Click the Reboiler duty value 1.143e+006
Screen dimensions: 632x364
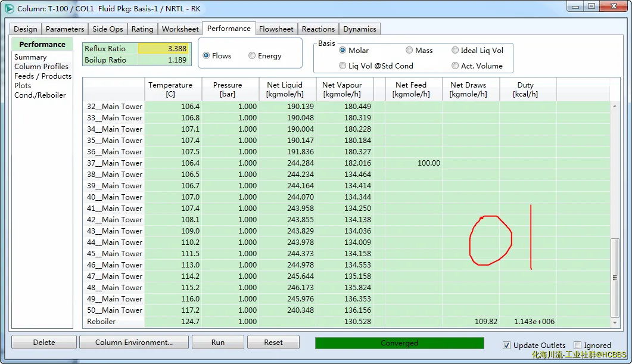[534, 321]
